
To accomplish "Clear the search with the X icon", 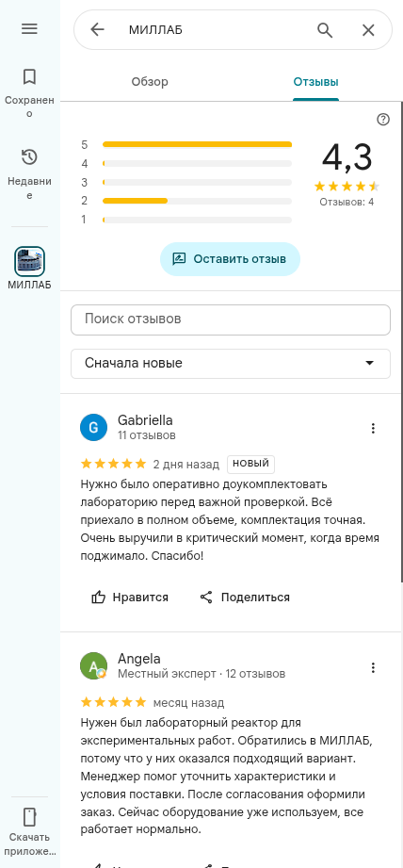I will (368, 30).
